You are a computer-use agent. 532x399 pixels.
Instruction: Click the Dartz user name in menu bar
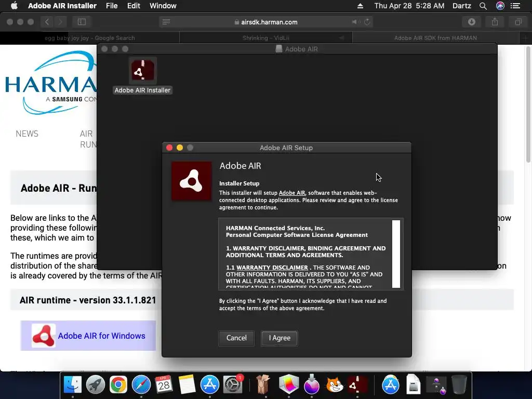pos(462,6)
